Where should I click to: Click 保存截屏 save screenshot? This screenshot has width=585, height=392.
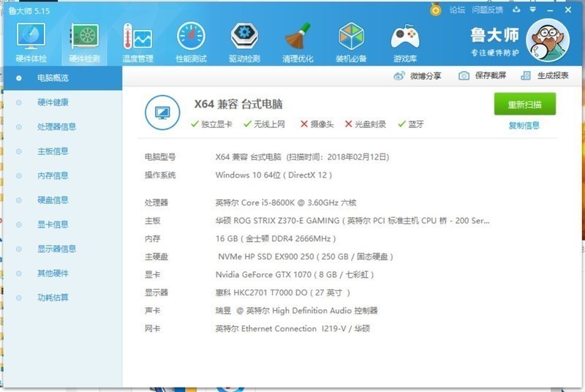coord(482,76)
